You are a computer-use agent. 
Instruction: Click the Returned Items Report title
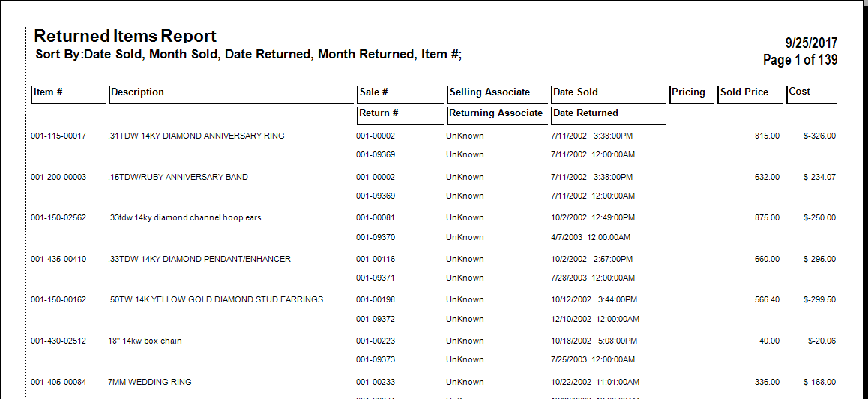pos(125,37)
